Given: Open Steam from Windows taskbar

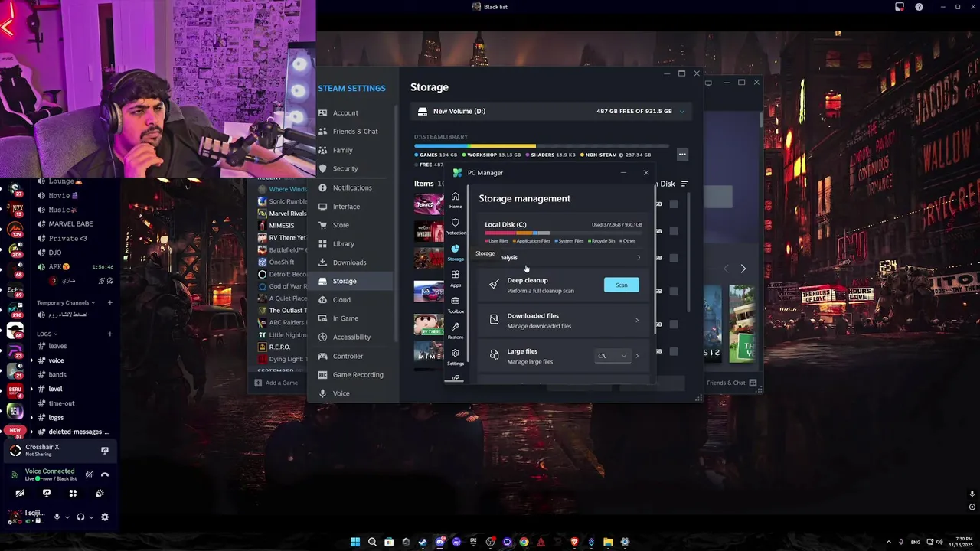Looking at the screenshot, I should pyautogui.click(x=423, y=542).
